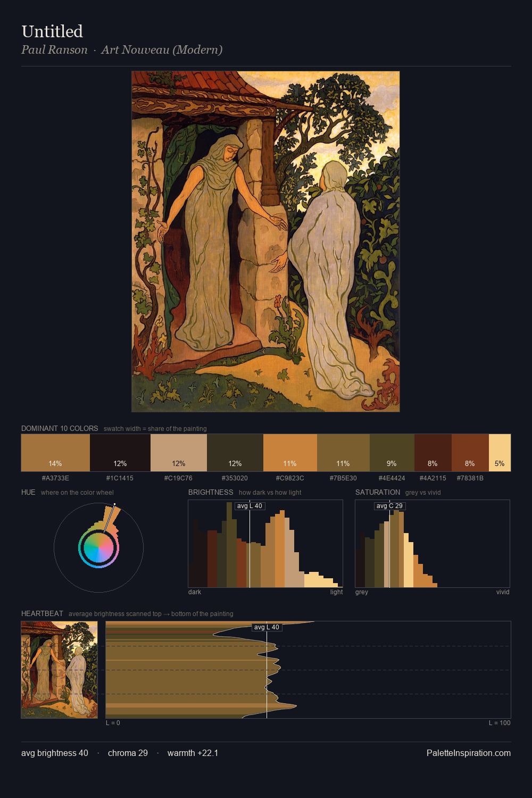This screenshot has width=532, height=798.
Task: Click the 'light' axis label
Action: coord(337,592)
